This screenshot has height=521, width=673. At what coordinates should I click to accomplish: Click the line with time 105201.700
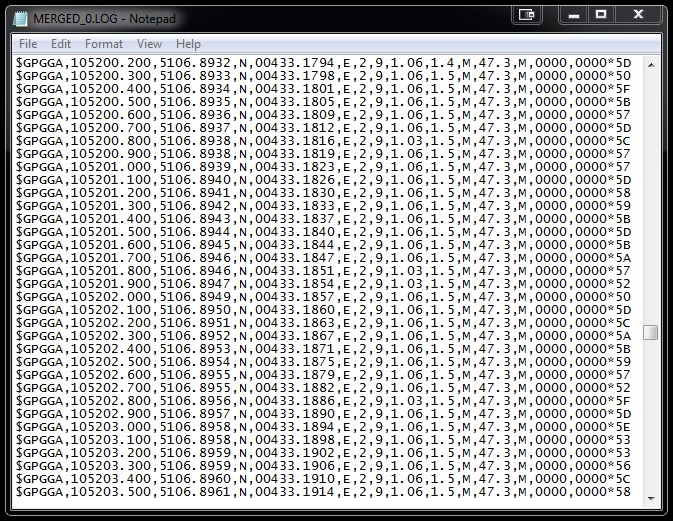324,258
